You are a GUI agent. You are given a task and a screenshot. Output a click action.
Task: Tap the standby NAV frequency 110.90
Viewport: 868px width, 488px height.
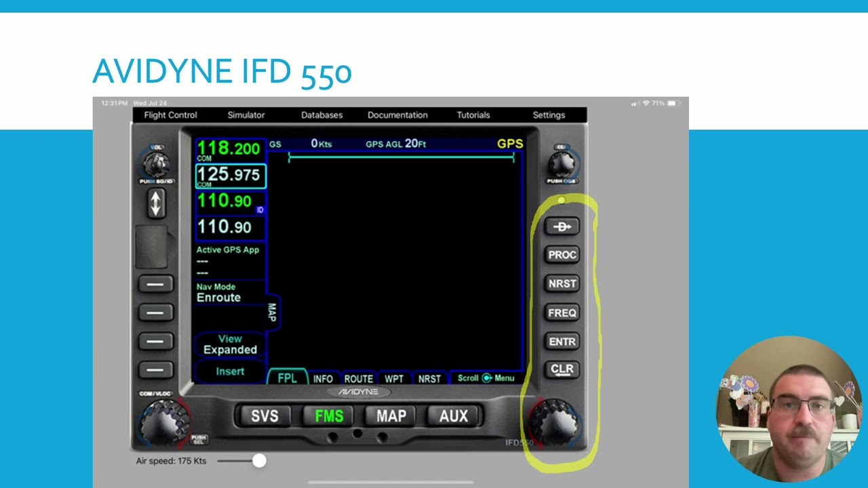tap(231, 228)
